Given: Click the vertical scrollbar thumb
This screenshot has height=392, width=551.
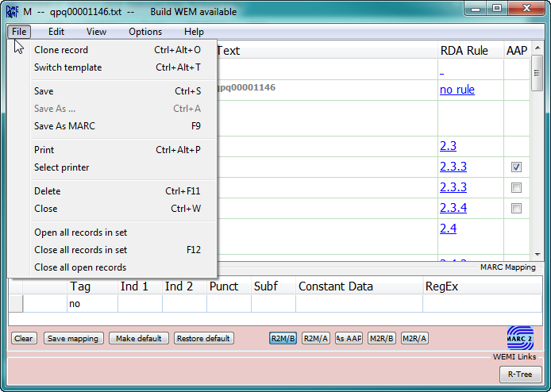Looking at the screenshot, I should (x=537, y=73).
